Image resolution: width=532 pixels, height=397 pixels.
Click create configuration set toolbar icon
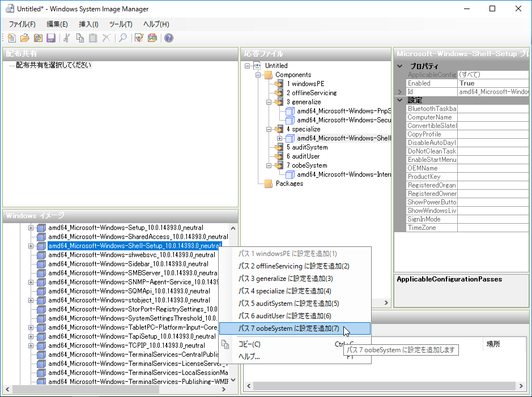(x=152, y=38)
